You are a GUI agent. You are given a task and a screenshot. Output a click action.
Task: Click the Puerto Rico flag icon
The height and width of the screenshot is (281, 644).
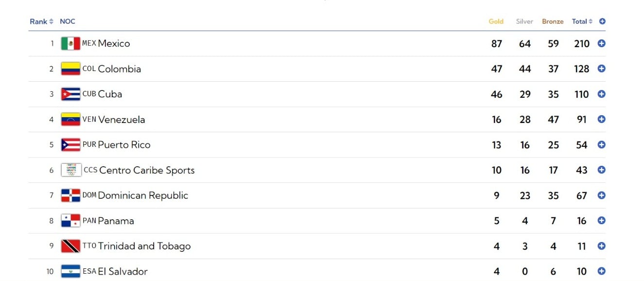click(70, 145)
